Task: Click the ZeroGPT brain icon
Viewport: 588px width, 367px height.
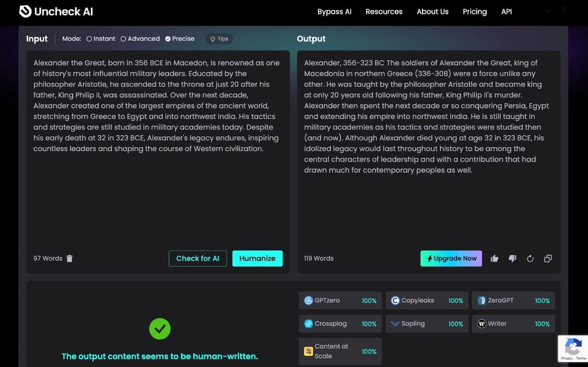Action: click(x=481, y=300)
